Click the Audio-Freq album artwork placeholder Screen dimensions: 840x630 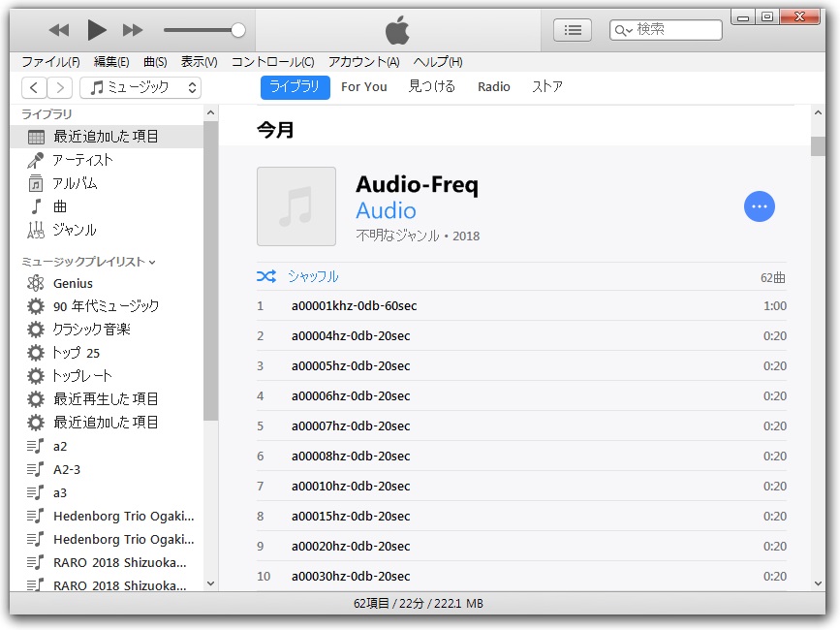[x=296, y=206]
